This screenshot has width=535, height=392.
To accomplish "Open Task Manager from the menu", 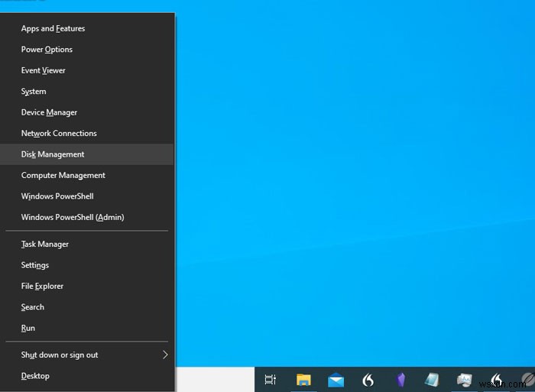I will (x=87, y=245).
